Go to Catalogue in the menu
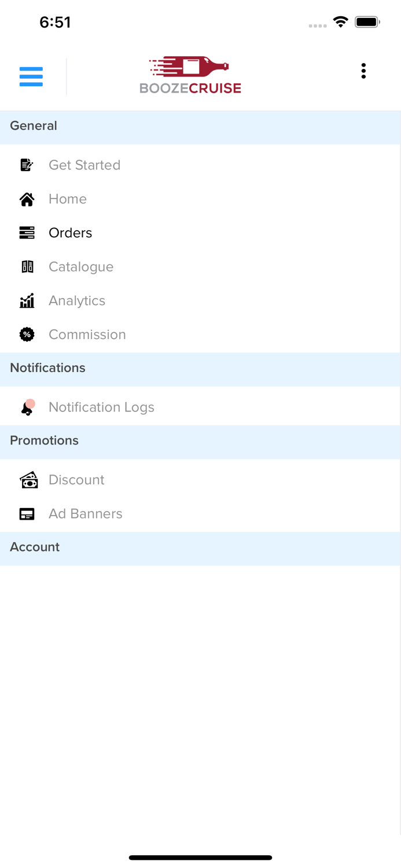This screenshot has height=868, width=401. point(81,267)
